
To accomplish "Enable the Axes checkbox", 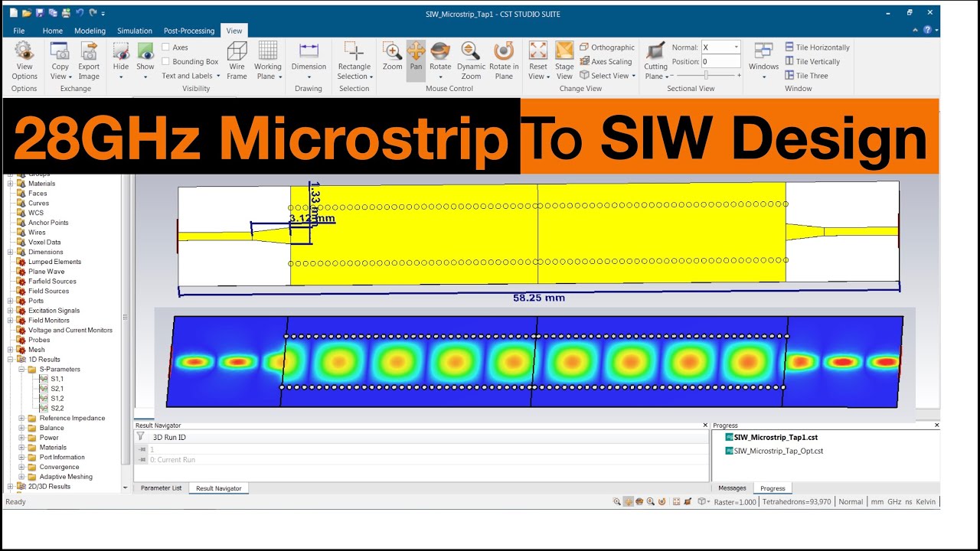I will pos(165,47).
